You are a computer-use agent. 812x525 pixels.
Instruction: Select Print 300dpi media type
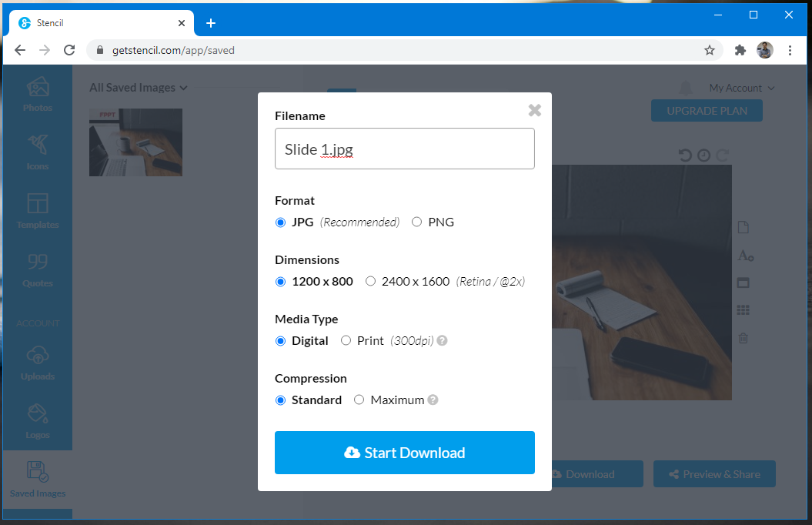pos(346,341)
